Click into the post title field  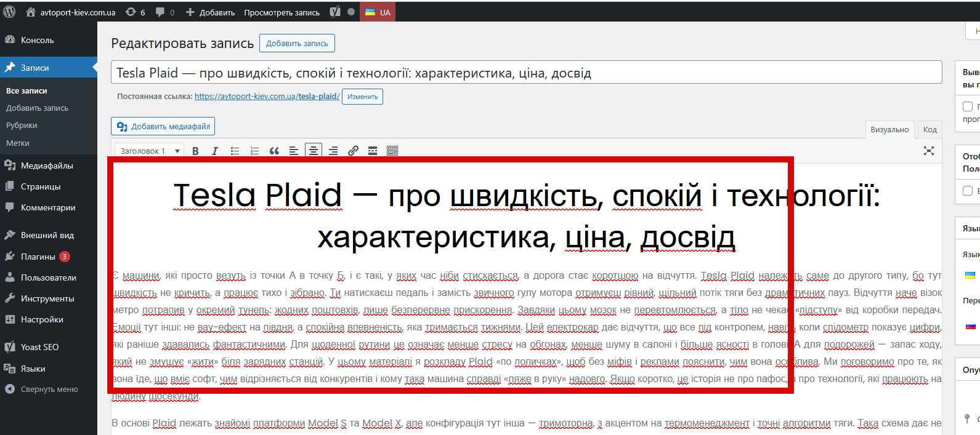pos(527,72)
